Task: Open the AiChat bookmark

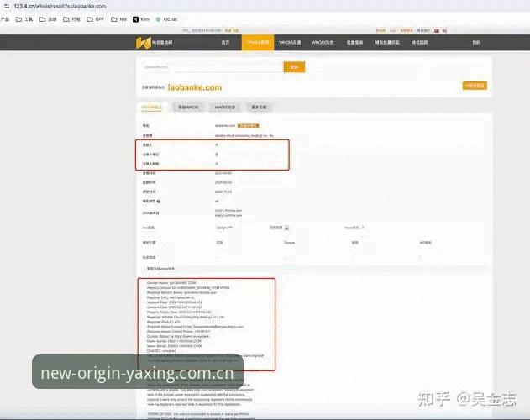Action: tap(166, 19)
